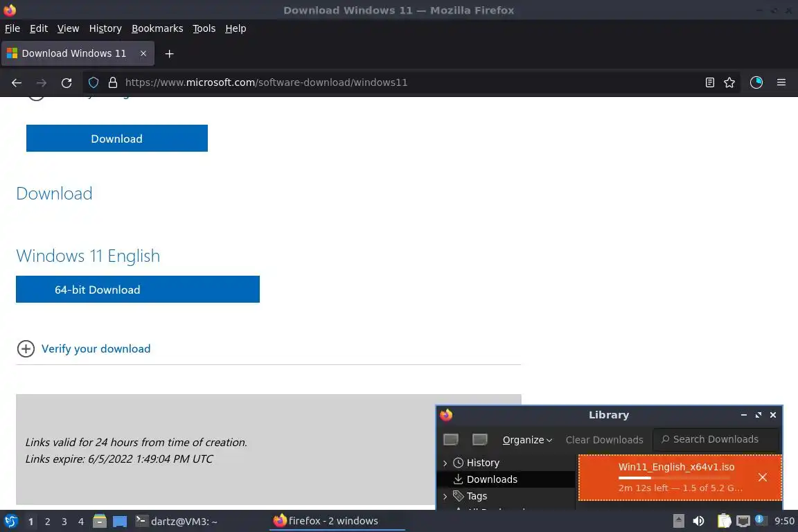This screenshot has width=798, height=532.
Task: Open Verify your download link
Action: click(x=96, y=348)
